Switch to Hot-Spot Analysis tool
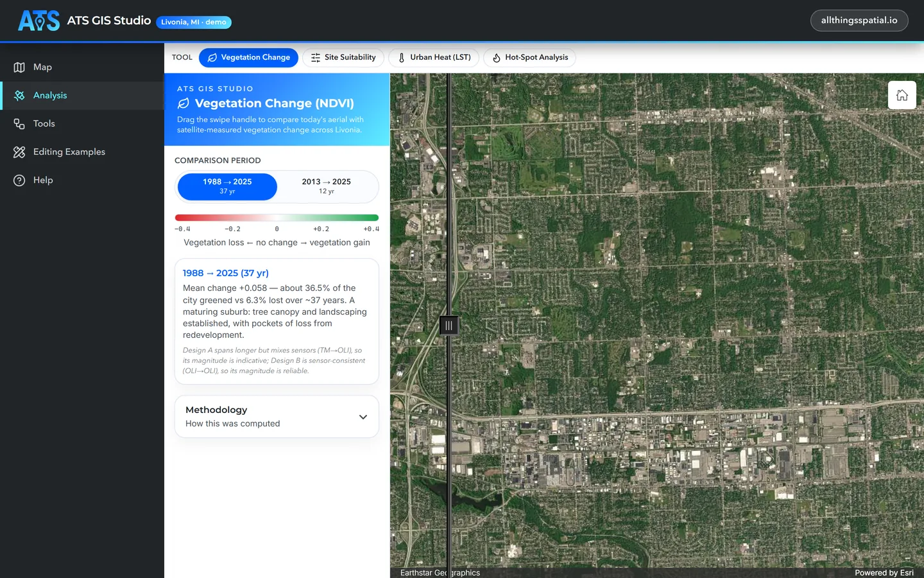The width and height of the screenshot is (924, 578). click(530, 58)
